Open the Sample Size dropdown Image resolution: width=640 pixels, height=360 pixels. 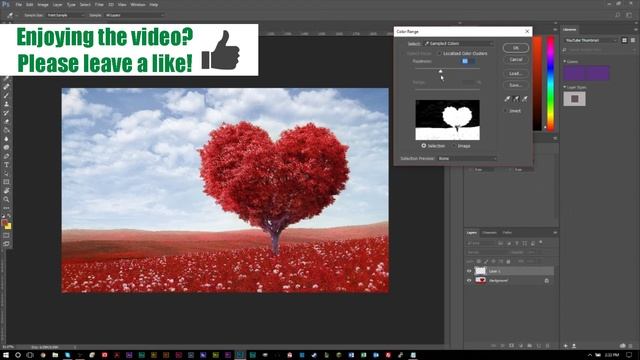[x=65, y=15]
